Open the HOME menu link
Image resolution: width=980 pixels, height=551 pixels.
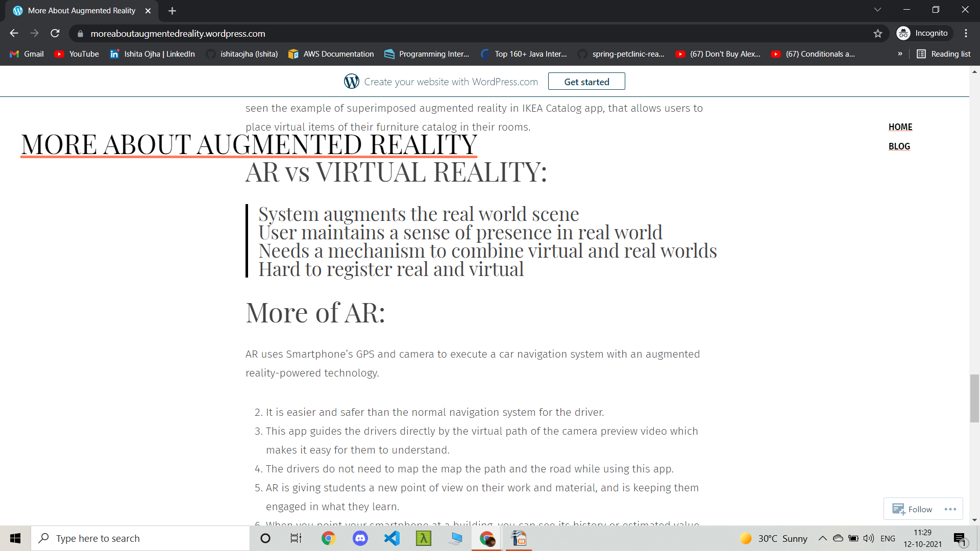[900, 127]
